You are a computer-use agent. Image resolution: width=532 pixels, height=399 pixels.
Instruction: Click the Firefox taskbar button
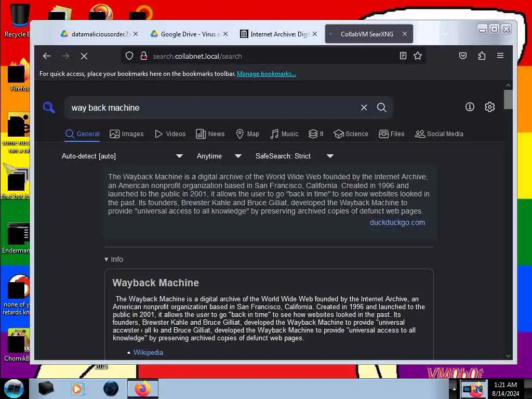click(x=143, y=389)
